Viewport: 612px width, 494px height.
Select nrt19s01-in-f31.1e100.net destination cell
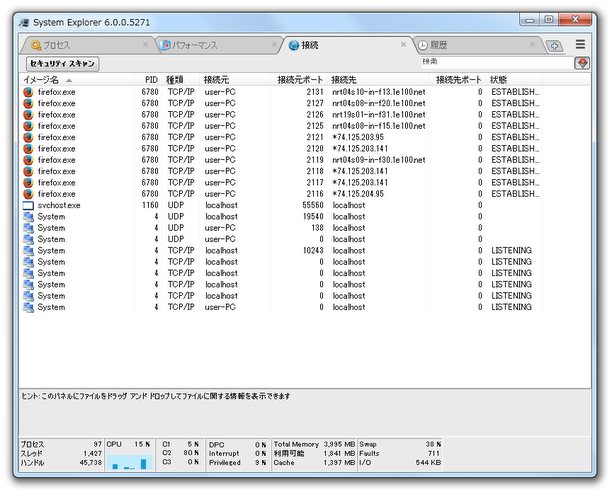pyautogui.click(x=379, y=115)
